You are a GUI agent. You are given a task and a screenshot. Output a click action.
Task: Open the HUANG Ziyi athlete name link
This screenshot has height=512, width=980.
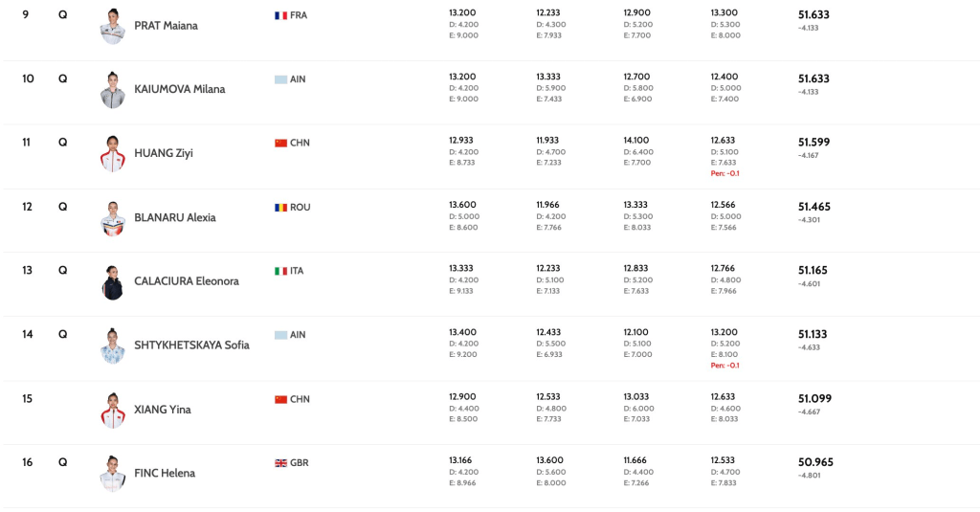(x=163, y=153)
